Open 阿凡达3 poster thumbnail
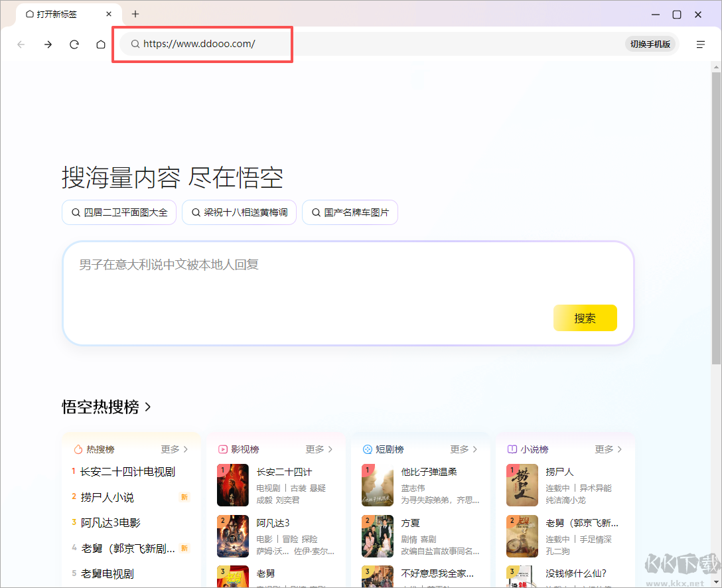Image resolution: width=722 pixels, height=588 pixels. [x=233, y=536]
